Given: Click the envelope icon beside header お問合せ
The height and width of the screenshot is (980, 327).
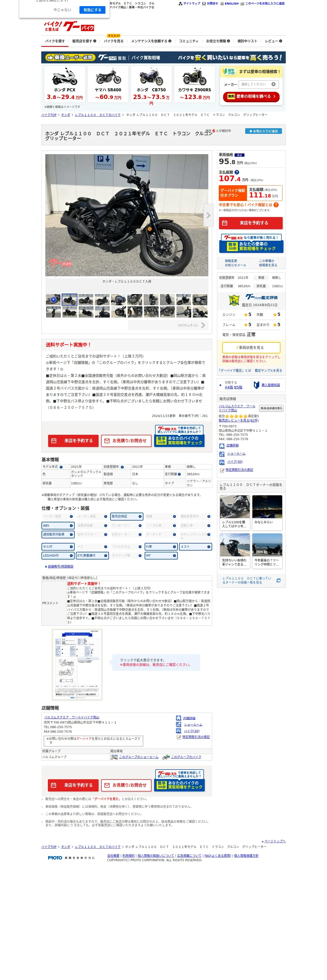Looking at the screenshot, I should pyautogui.click(x=204, y=4).
